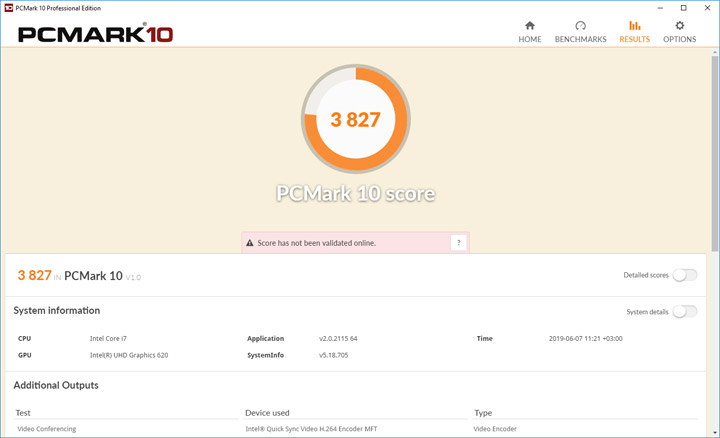The width and height of the screenshot is (720, 438).
Task: Go to the BENCHMARKS tab label
Action: [580, 39]
